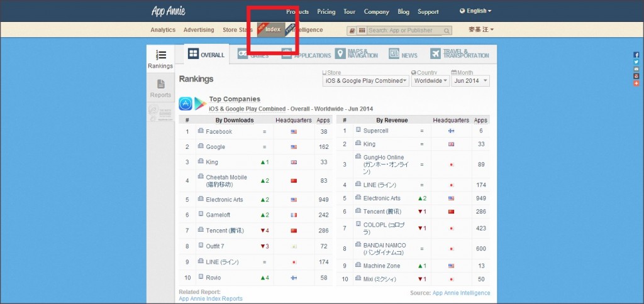
Task: Select the News category tab
Action: tap(402, 55)
